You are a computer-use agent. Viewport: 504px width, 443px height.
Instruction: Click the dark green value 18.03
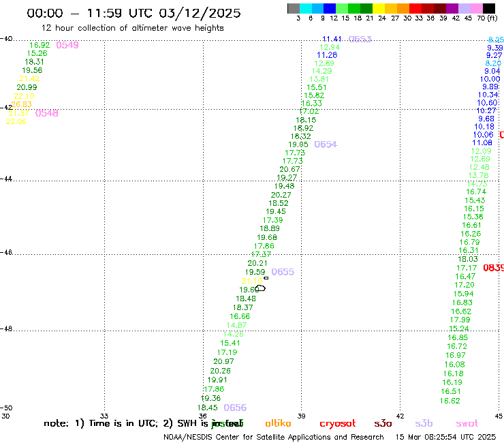tap(468, 259)
